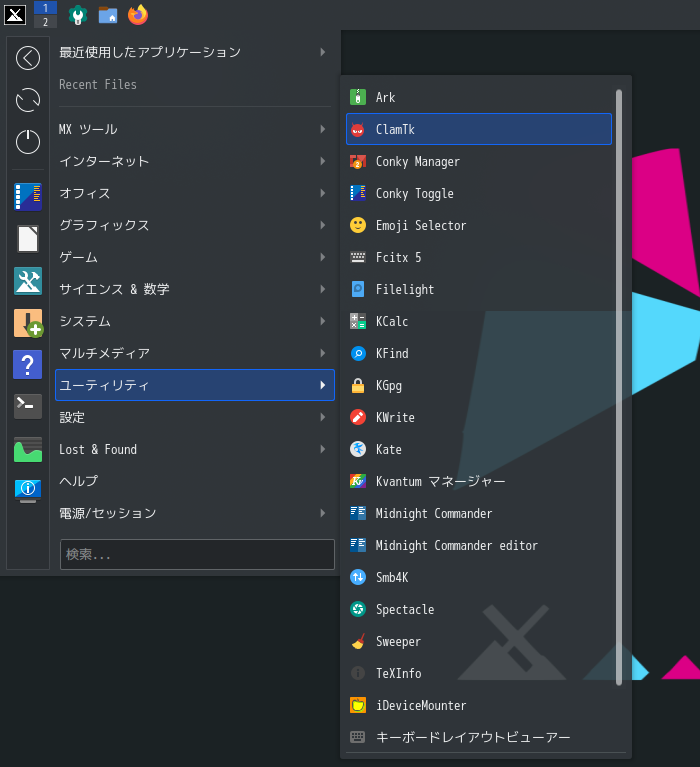Click the utilities submenu scrollbar

pyautogui.click(x=619, y=387)
